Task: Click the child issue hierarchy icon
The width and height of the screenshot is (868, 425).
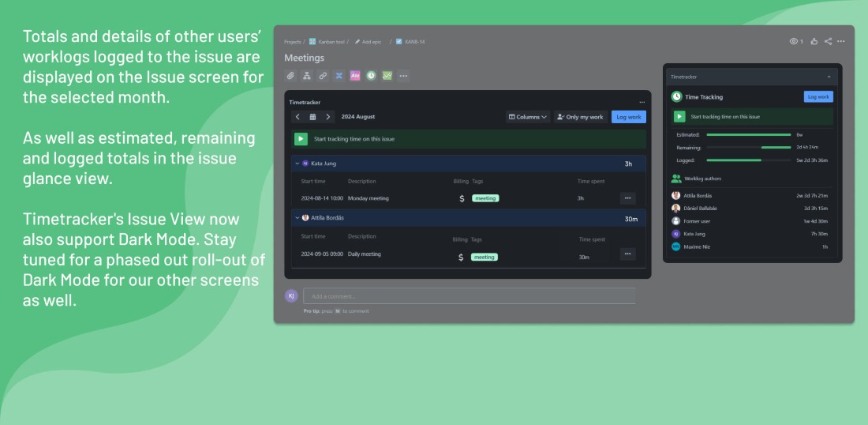Action: (x=307, y=76)
